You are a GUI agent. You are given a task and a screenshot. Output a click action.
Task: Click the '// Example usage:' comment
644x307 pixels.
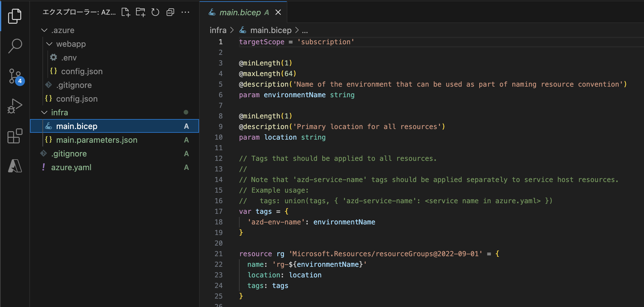[x=274, y=190]
